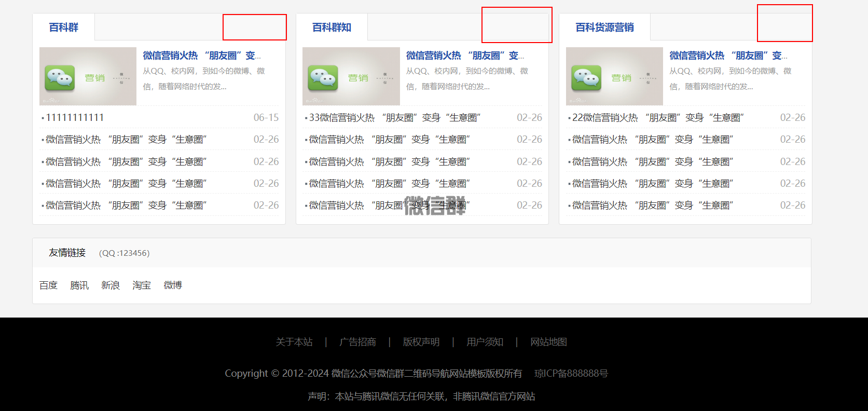
Task: Open the 微博 friendly link
Action: tap(173, 285)
